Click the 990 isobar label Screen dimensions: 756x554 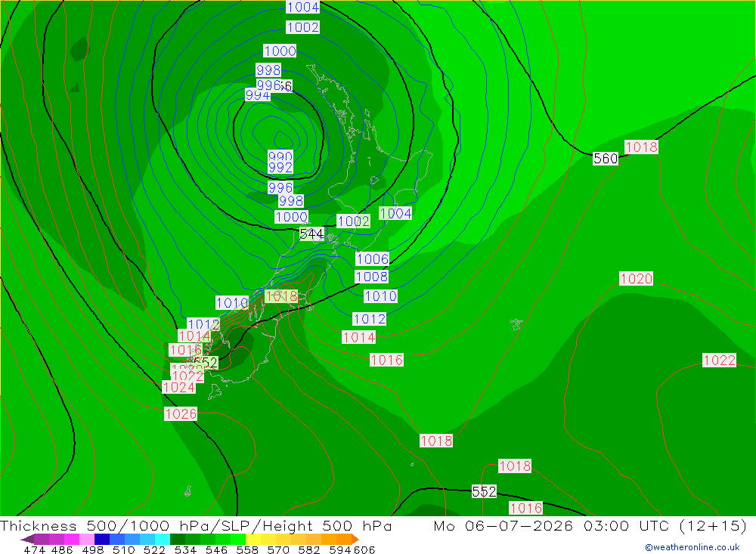pyautogui.click(x=280, y=156)
